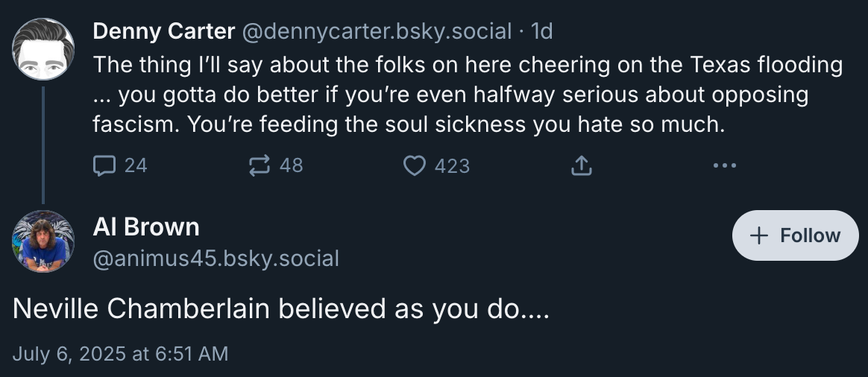
Task: Click the plus sign on the Follow button
Action: (759, 235)
